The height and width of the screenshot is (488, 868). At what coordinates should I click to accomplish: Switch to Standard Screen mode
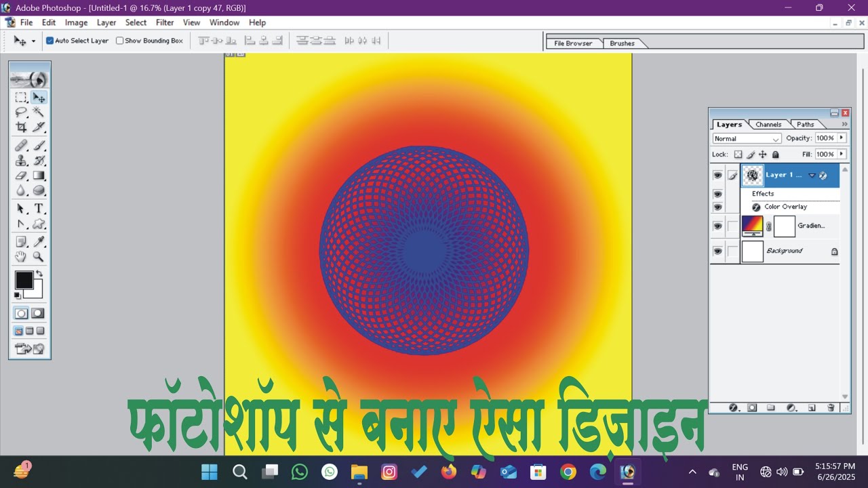[x=19, y=331]
